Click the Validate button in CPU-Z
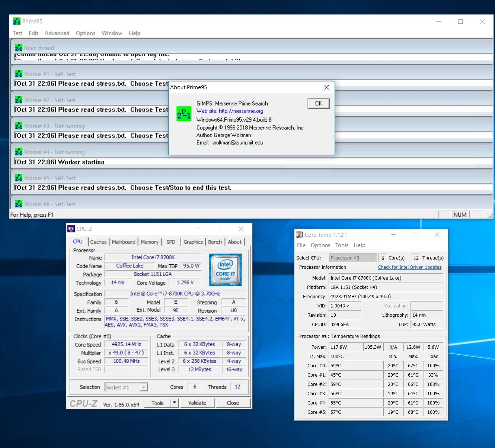 tap(197, 403)
